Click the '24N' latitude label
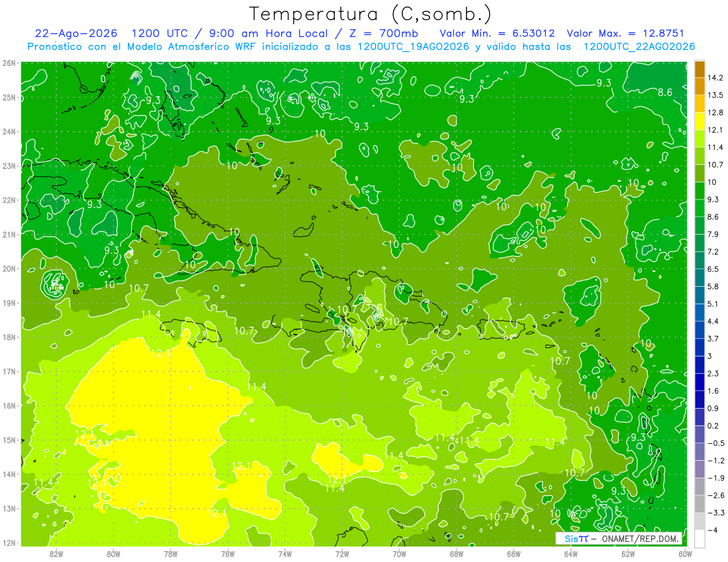728x562 pixels. [9, 132]
